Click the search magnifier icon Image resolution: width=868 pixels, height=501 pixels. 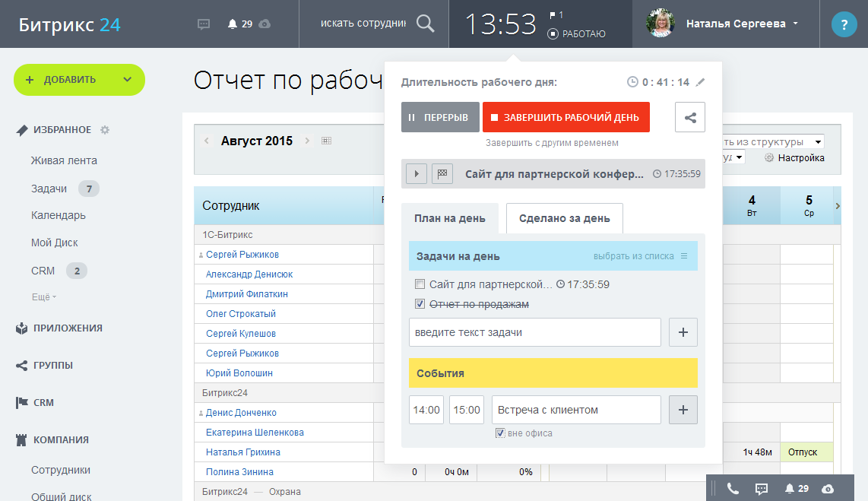pyautogui.click(x=426, y=24)
